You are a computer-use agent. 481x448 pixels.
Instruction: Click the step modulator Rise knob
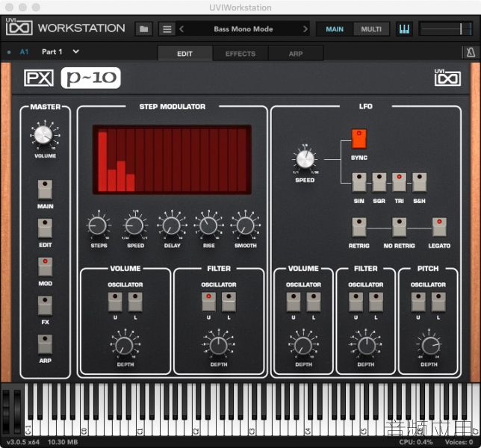click(x=208, y=225)
